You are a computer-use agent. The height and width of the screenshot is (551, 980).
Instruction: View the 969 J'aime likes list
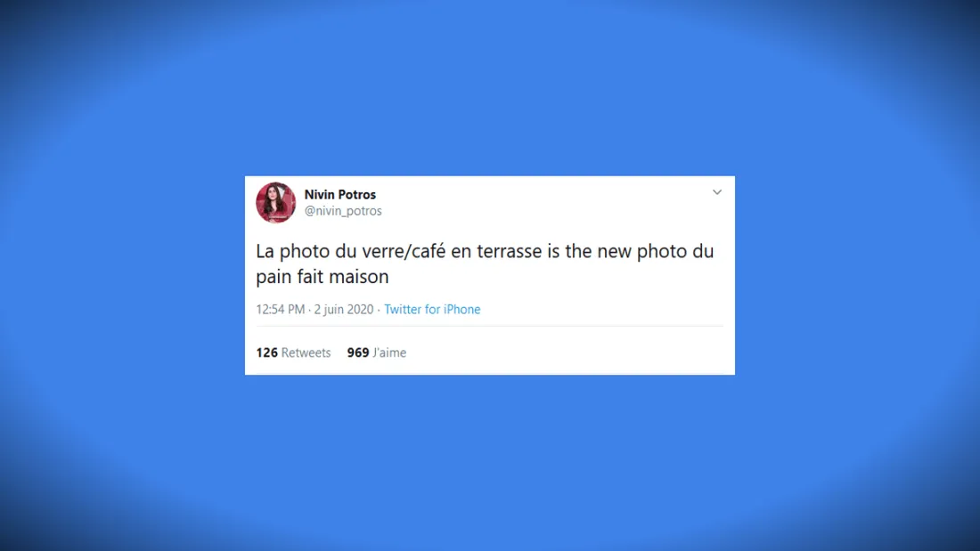pyautogui.click(x=376, y=352)
